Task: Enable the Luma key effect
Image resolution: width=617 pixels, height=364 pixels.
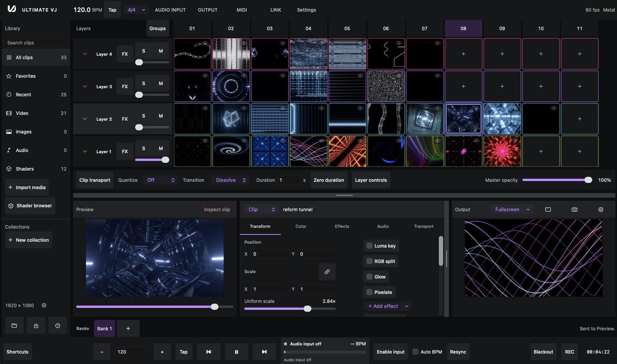Action: point(370,246)
